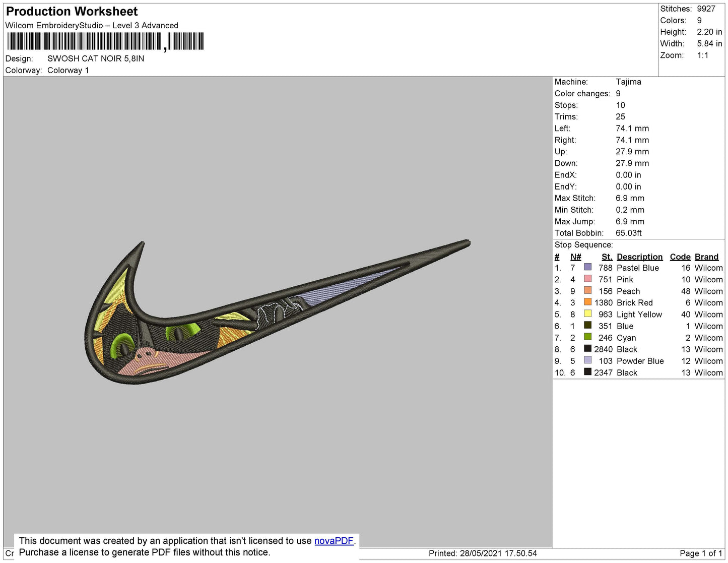Click the 'Light Yellow' description text

tap(639, 314)
